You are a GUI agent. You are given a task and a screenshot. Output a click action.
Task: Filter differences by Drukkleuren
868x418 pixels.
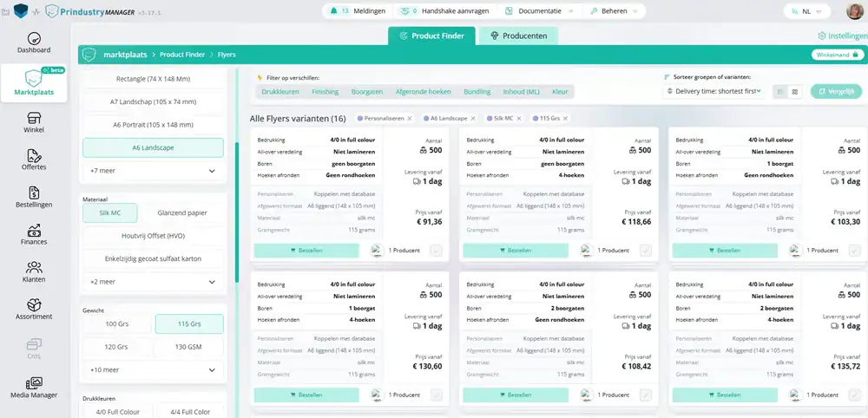(x=280, y=92)
